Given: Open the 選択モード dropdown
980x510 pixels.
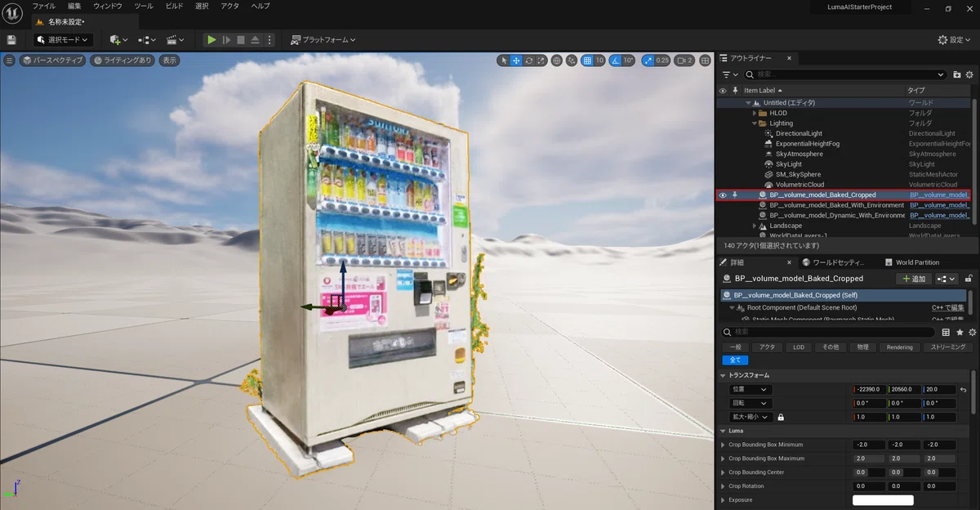Looking at the screenshot, I should [x=64, y=39].
